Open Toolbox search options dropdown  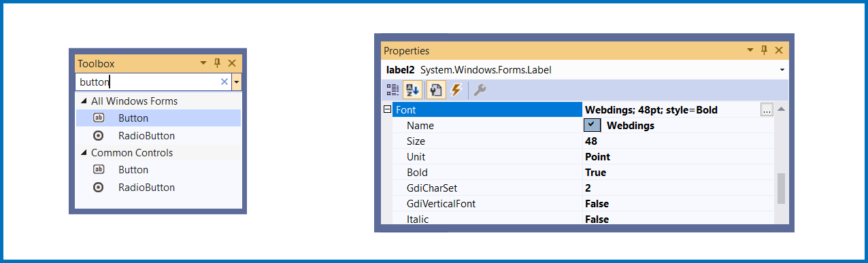click(236, 82)
